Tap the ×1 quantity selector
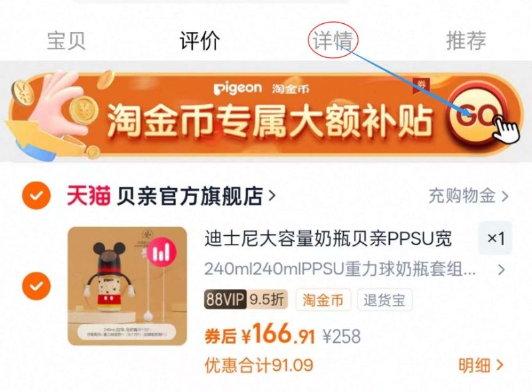532x392 pixels. coord(495,239)
